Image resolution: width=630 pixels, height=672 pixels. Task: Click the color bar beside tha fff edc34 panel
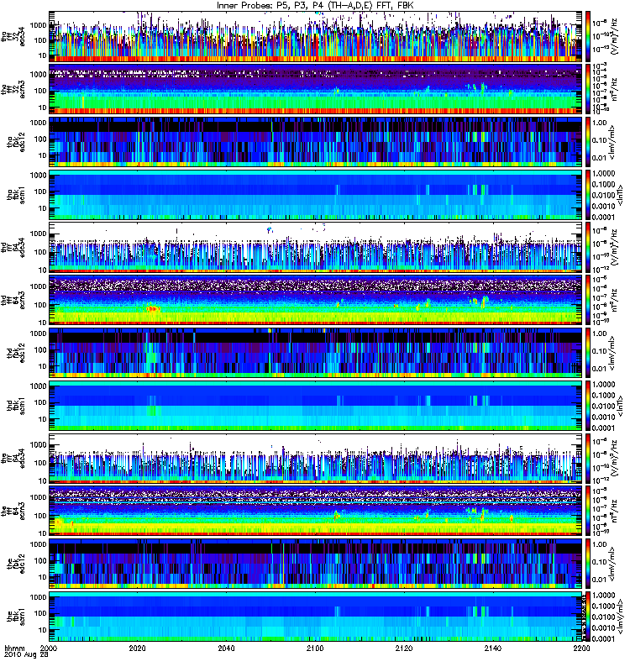click(589, 36)
